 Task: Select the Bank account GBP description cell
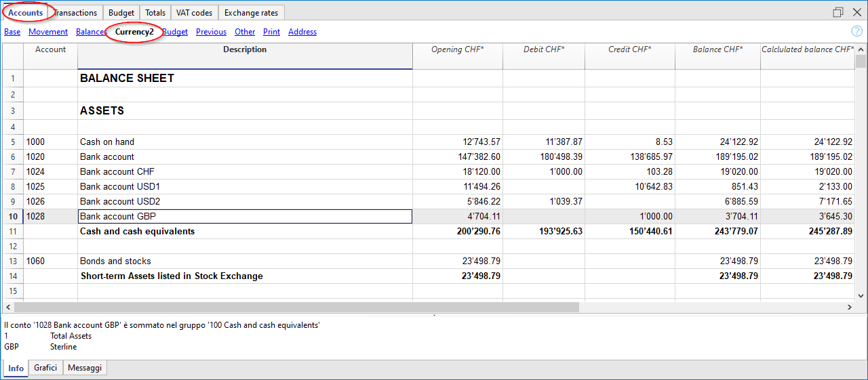[245, 217]
